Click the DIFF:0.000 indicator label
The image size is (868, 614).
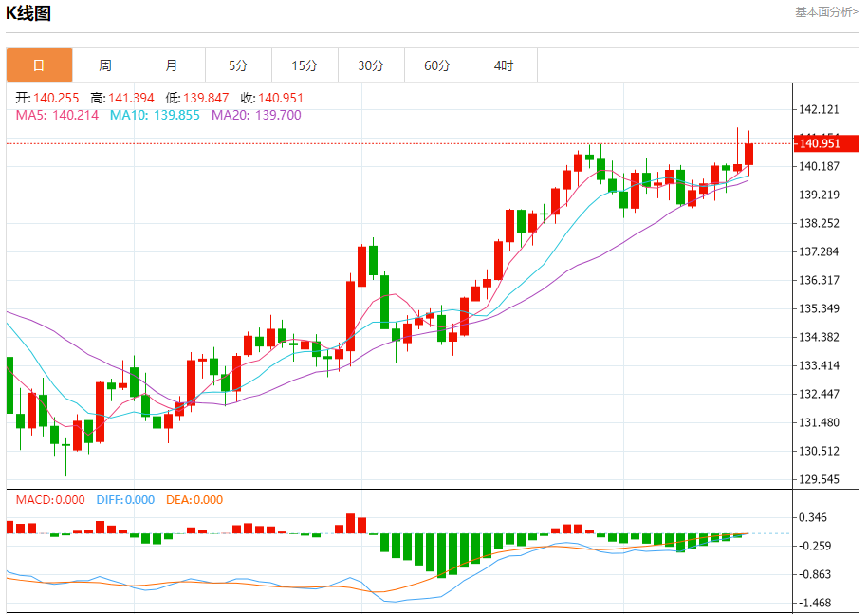(x=125, y=500)
